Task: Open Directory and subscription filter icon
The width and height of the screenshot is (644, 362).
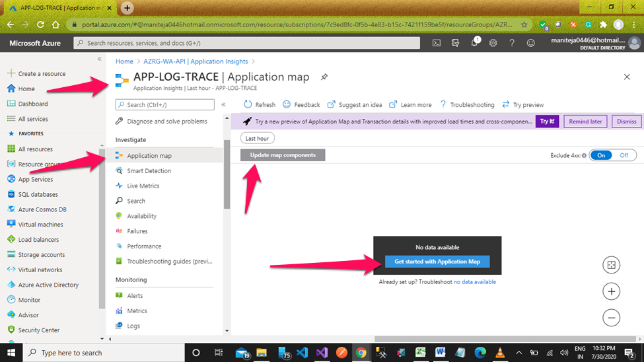Action: pyautogui.click(x=455, y=43)
